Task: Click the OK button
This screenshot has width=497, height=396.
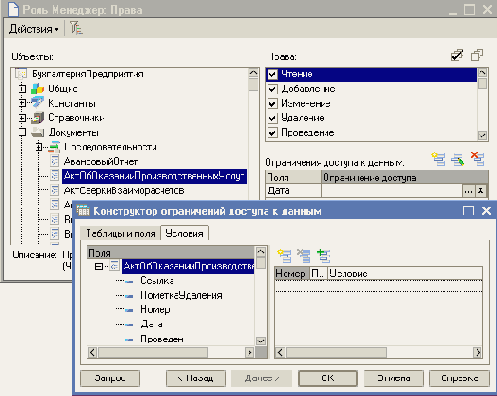Action: (328, 378)
